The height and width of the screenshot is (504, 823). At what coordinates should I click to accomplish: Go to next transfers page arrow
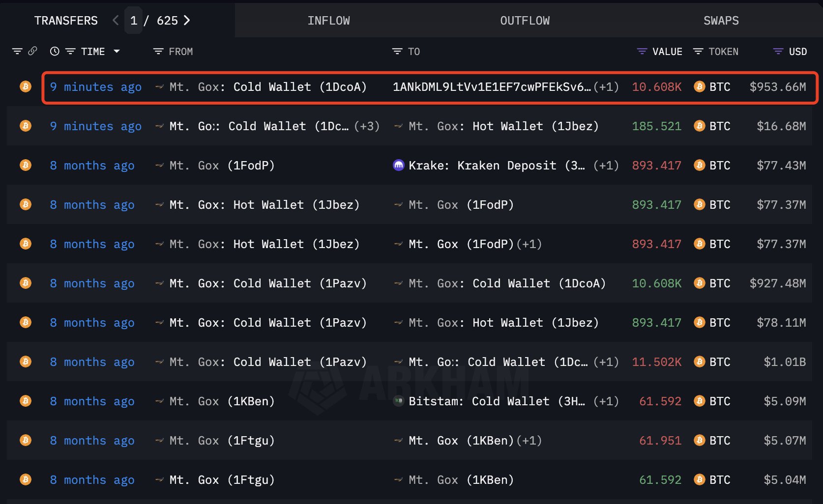(187, 21)
